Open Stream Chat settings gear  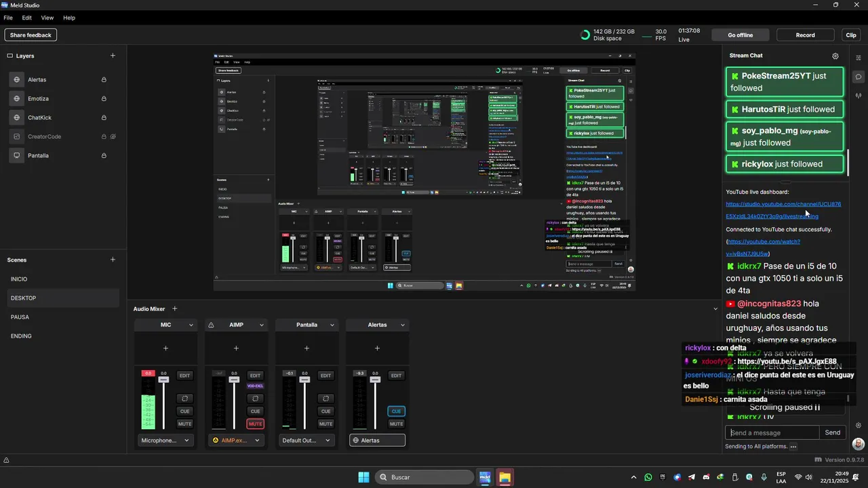point(835,56)
